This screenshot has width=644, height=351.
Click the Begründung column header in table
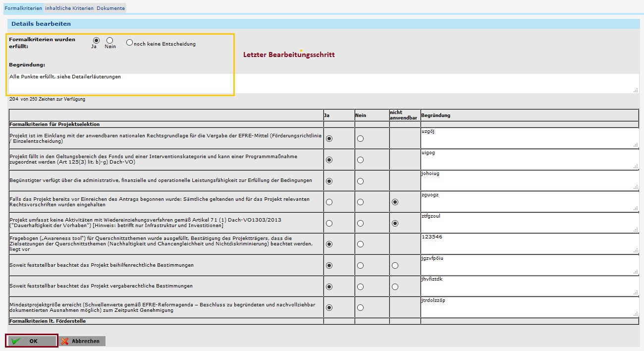pos(435,115)
